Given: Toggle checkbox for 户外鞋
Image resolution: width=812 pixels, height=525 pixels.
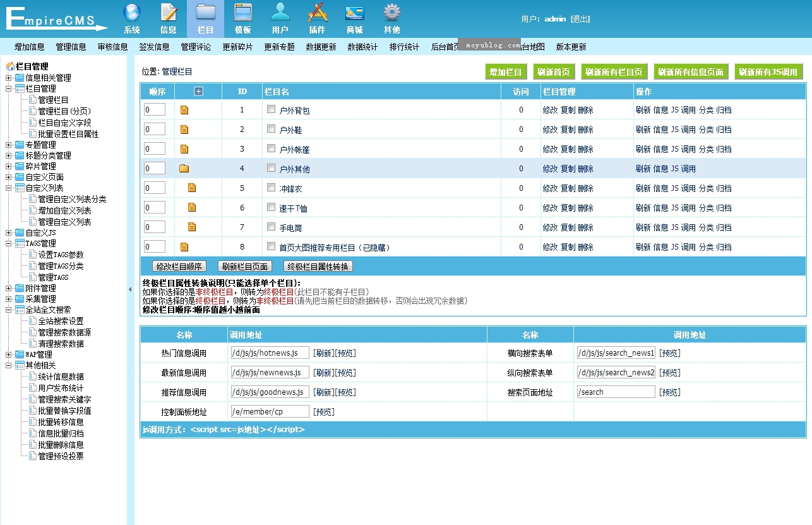Looking at the screenshot, I should point(271,129).
